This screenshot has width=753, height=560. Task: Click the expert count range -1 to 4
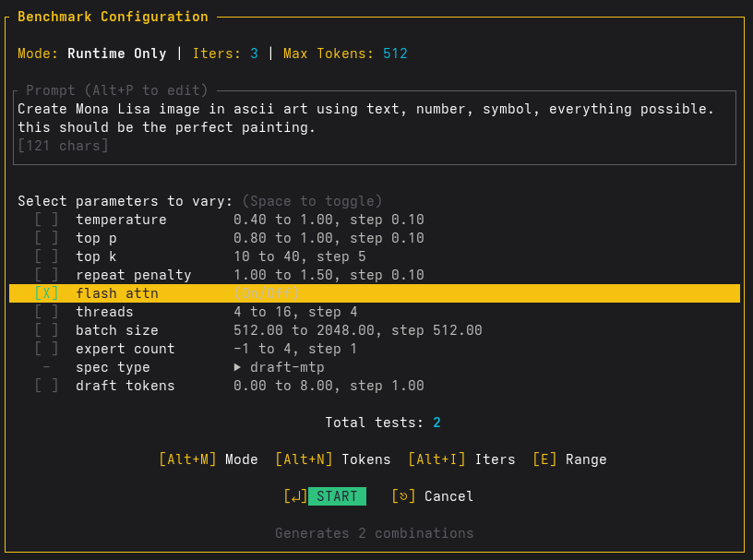pyautogui.click(x=295, y=349)
